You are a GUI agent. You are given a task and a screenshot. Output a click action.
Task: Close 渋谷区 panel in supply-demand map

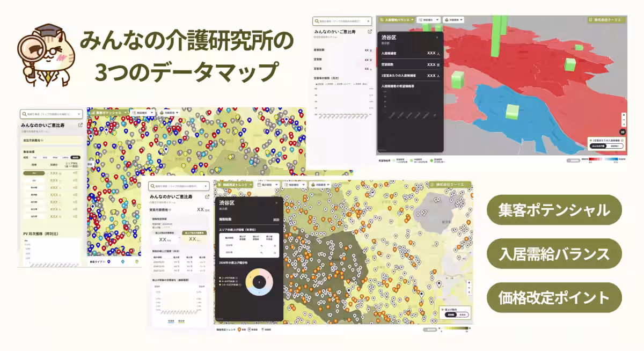click(437, 38)
